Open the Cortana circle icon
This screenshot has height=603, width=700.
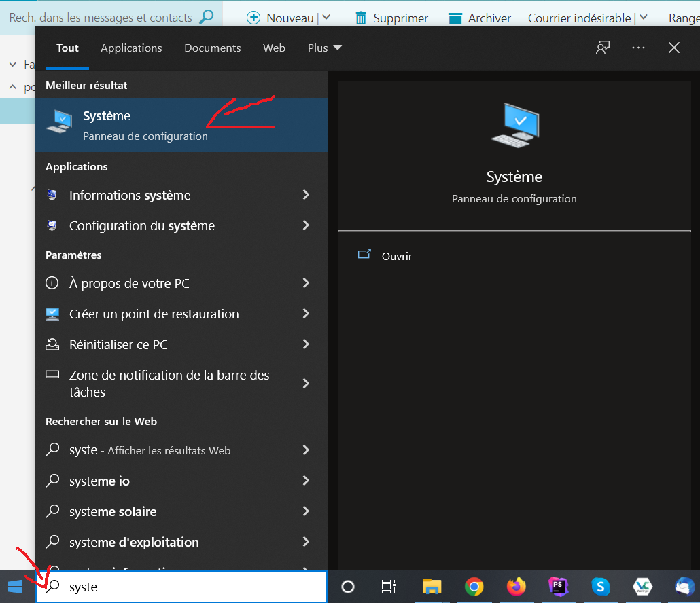click(x=348, y=587)
